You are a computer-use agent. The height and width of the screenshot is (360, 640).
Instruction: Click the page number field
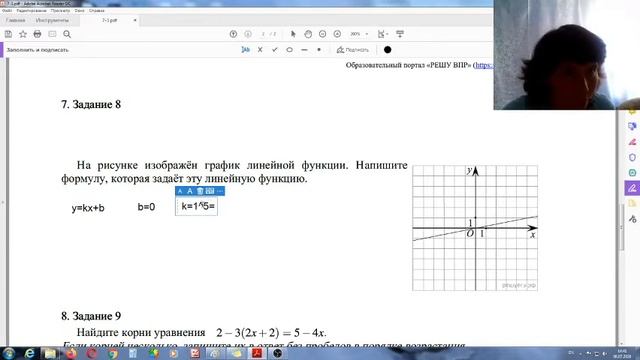(263, 34)
